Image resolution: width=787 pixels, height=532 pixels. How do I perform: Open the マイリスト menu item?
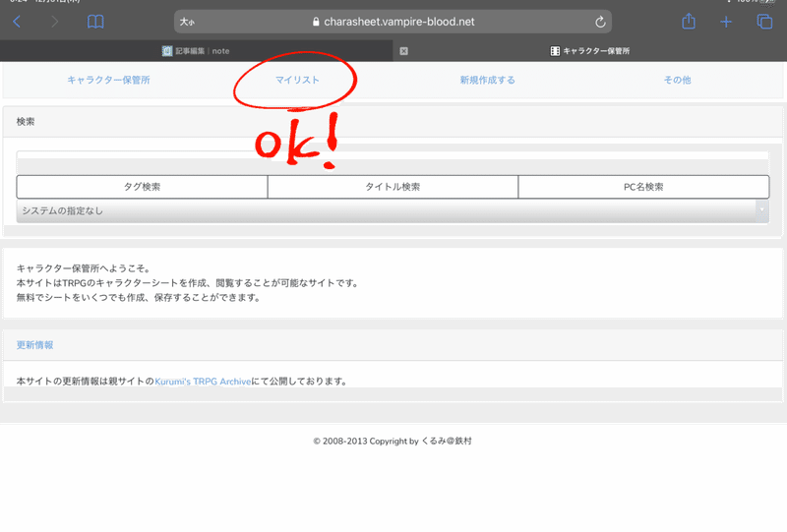(297, 80)
